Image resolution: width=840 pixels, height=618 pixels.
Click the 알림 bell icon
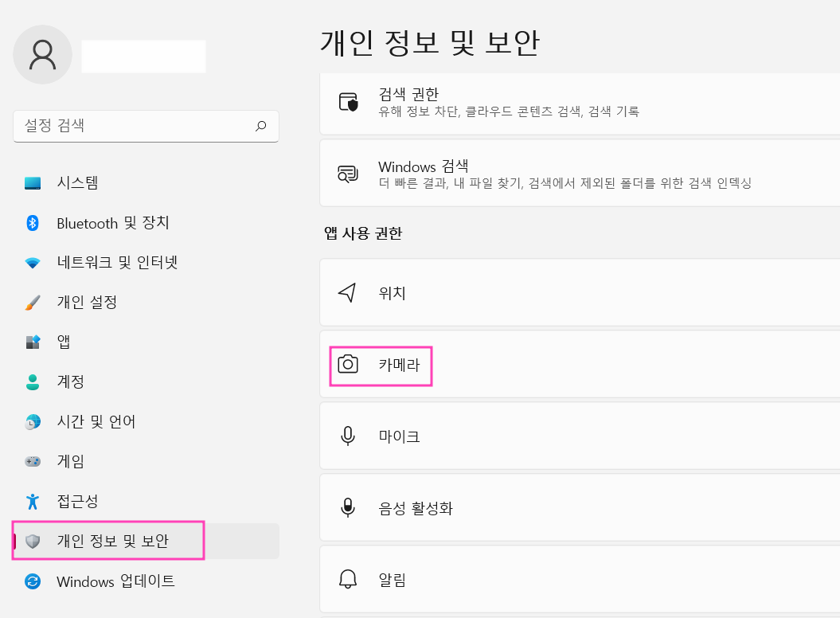click(348, 580)
